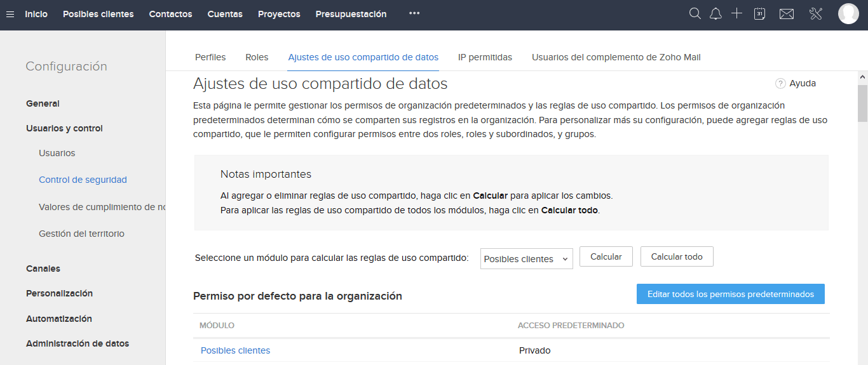
Task: Click the user profile avatar
Action: click(848, 13)
